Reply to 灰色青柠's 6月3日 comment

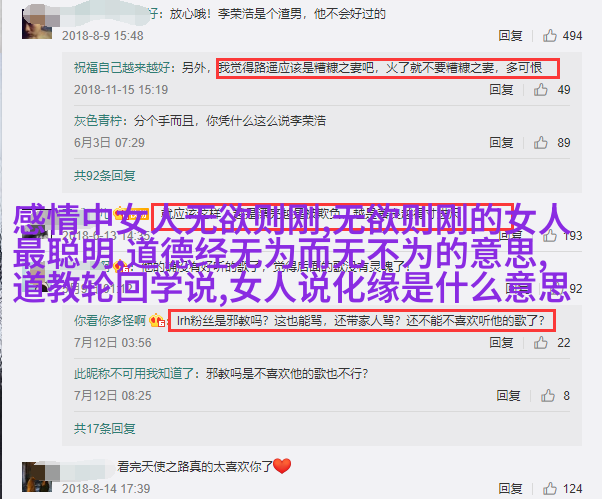(x=501, y=142)
